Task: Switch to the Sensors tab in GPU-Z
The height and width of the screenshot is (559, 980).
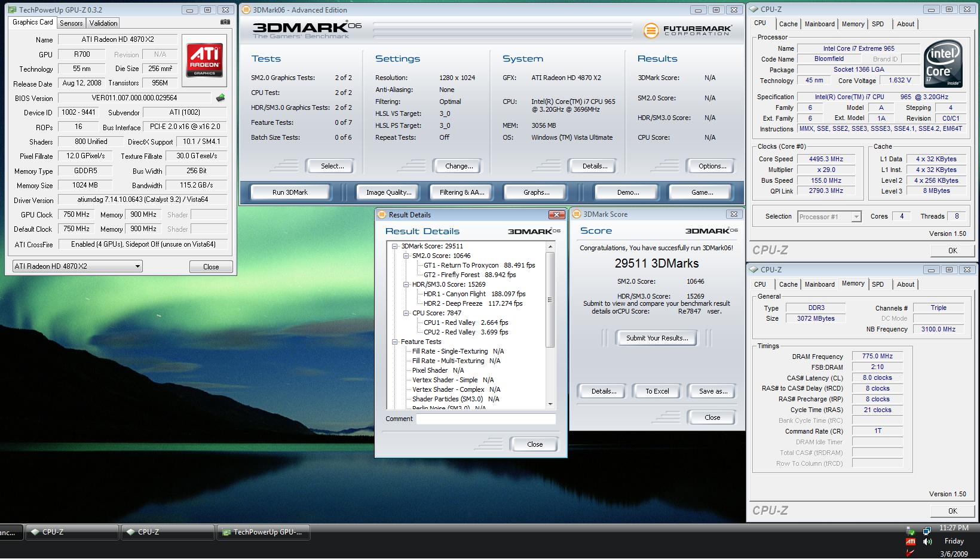Action: click(71, 23)
